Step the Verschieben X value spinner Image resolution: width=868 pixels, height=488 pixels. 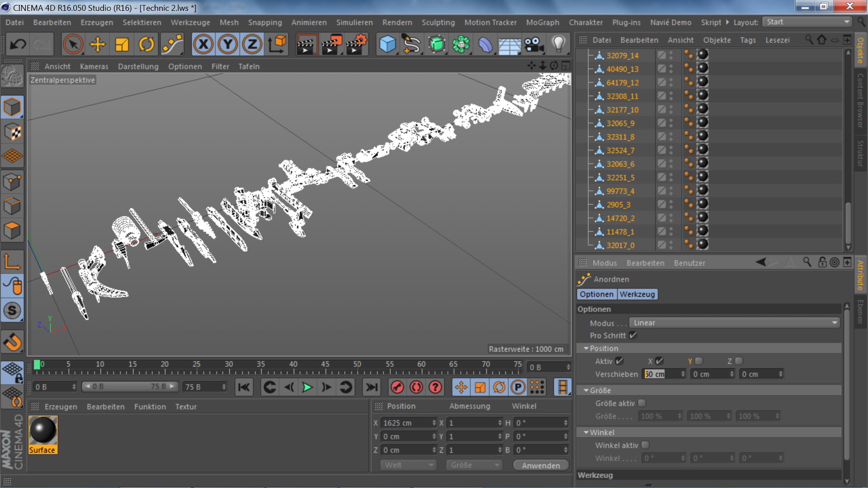(683, 374)
